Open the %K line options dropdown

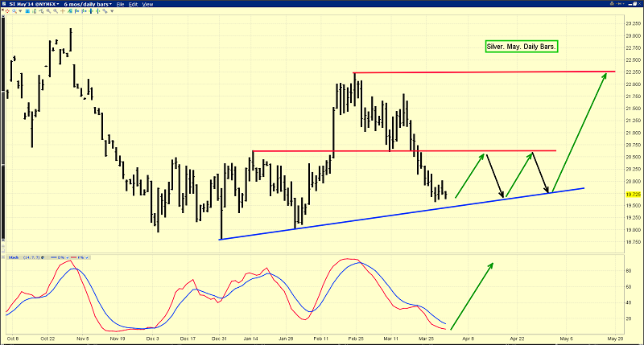(87, 257)
